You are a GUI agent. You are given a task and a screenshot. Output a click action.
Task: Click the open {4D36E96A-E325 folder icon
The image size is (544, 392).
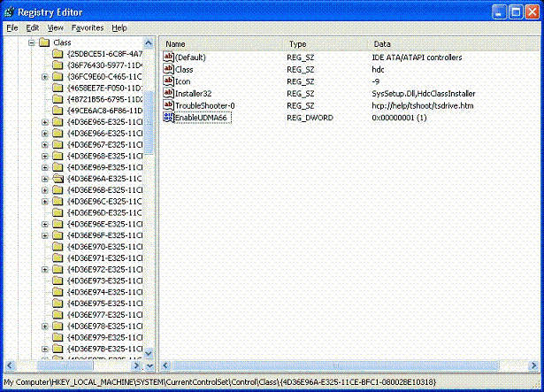(x=58, y=179)
